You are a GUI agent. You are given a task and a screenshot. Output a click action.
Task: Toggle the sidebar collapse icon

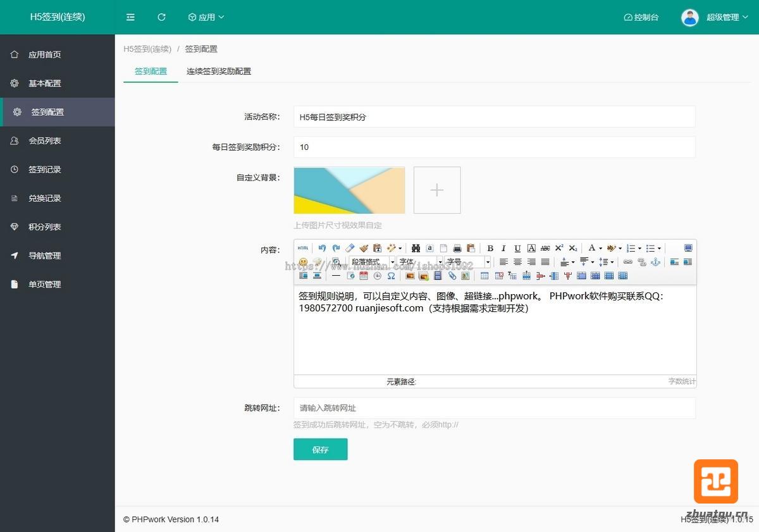coord(130,17)
